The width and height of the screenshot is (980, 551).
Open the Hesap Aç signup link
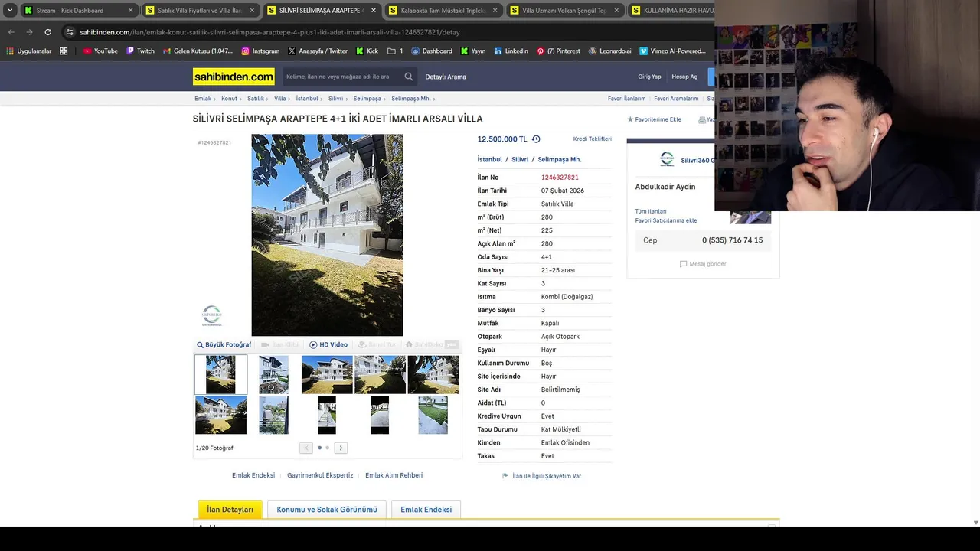point(684,77)
